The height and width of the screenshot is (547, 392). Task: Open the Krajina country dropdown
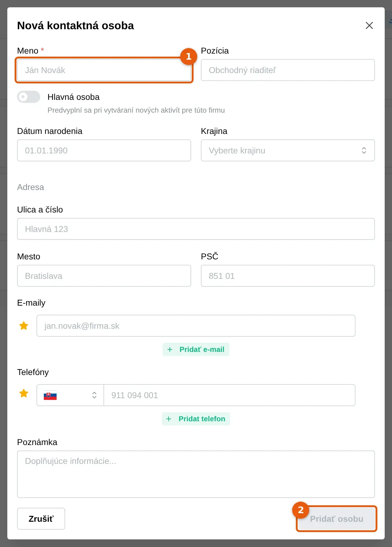pos(288,150)
